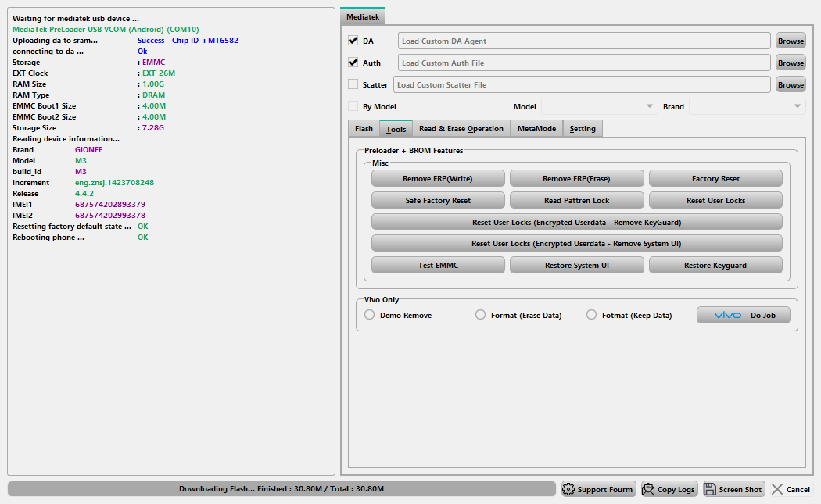Click the Downloading Flash progress bar
This screenshot has width=821, height=504.
point(281,489)
